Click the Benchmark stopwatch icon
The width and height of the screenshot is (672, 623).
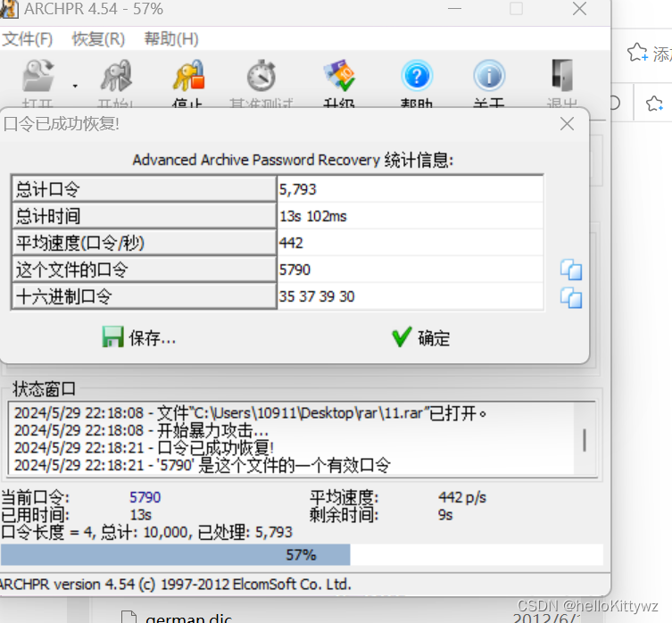click(261, 76)
